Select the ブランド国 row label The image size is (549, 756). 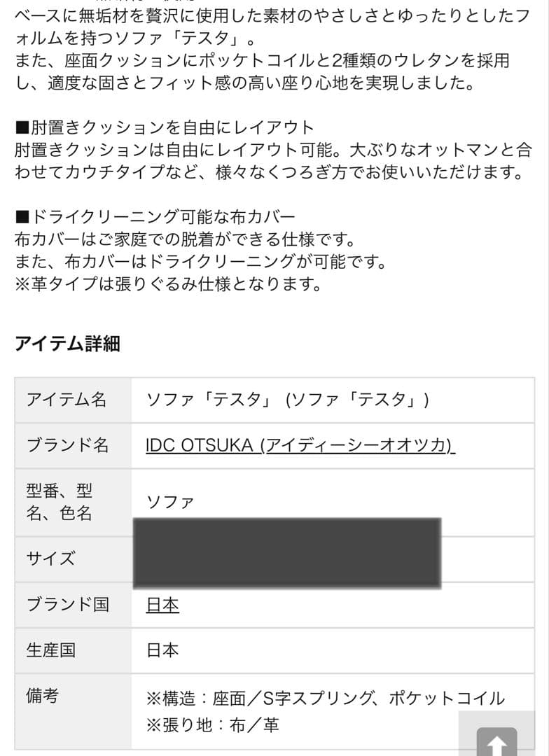[67, 605]
